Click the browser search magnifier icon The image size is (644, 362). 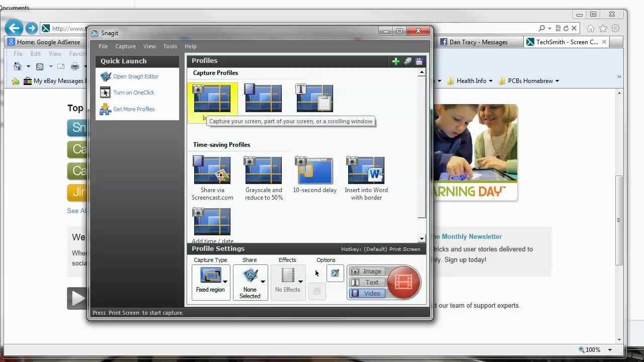(542, 29)
